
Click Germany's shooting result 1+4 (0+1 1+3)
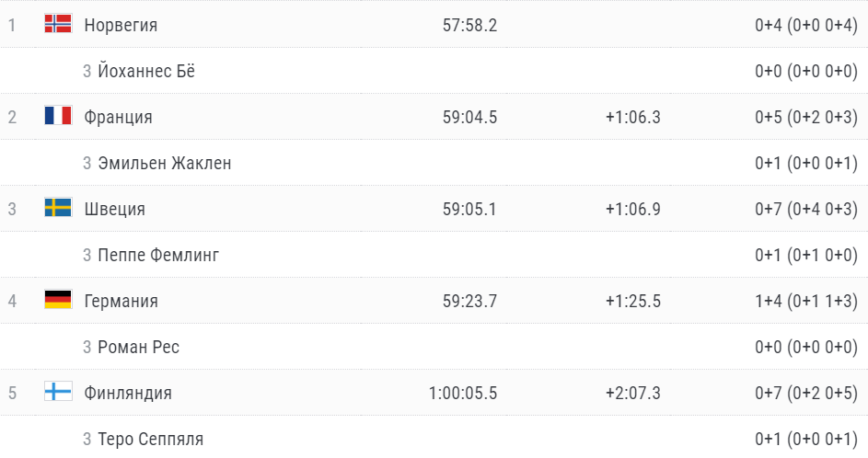[806, 301]
